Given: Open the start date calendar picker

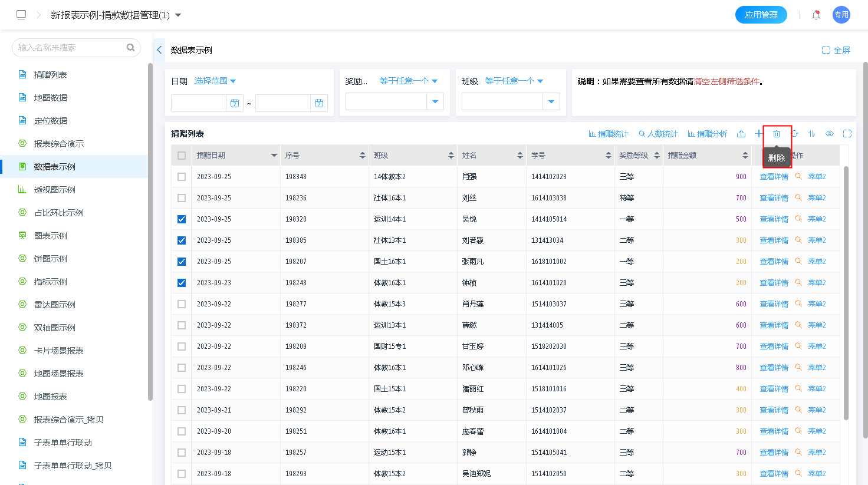Looking at the screenshot, I should click(235, 103).
